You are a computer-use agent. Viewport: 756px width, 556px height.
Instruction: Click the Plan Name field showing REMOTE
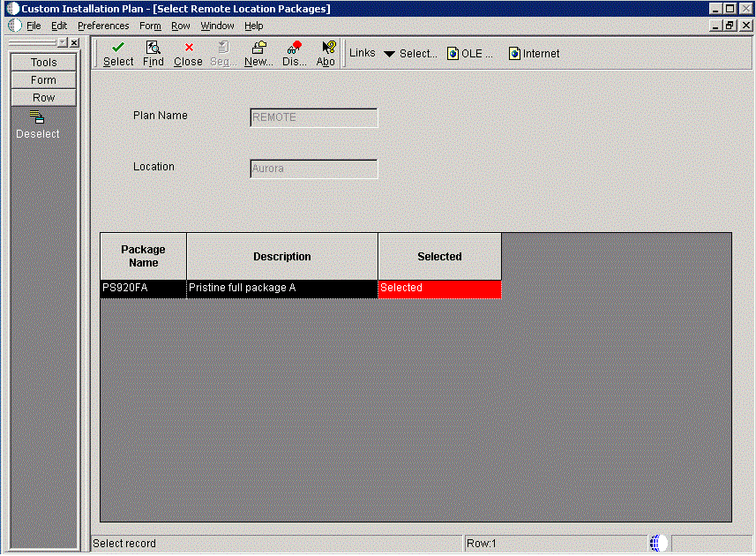point(314,117)
